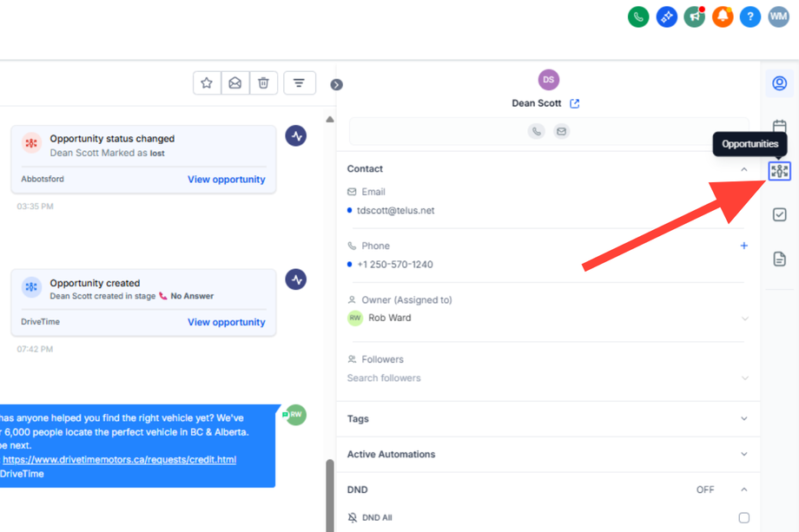
Task: Select the contact details sidebar icon
Action: [x=779, y=83]
